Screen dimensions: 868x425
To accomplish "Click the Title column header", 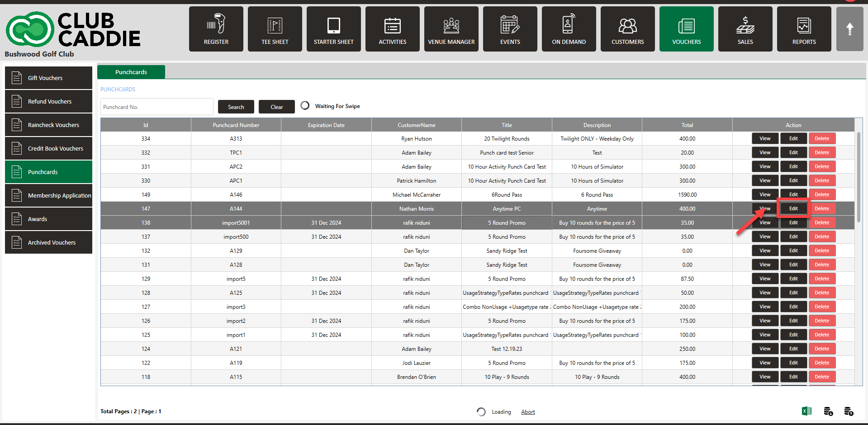I will [507, 125].
